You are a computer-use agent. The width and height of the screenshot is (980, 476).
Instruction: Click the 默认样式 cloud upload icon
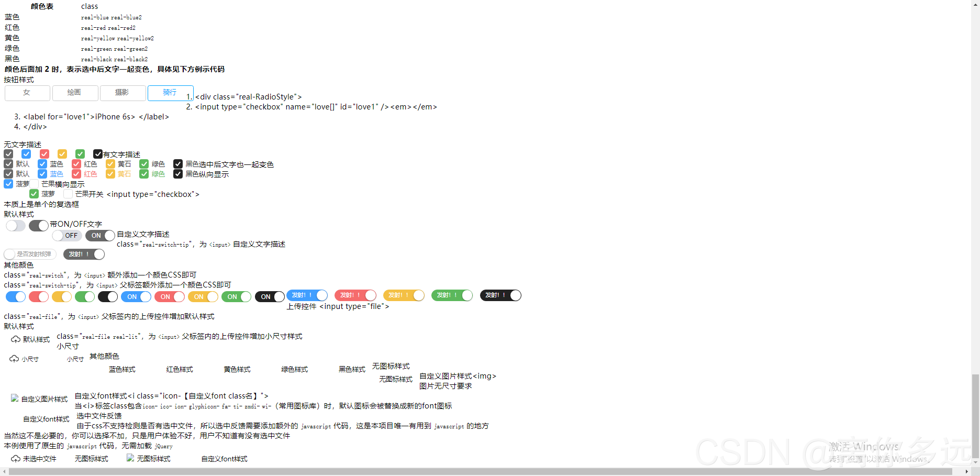[x=16, y=339]
